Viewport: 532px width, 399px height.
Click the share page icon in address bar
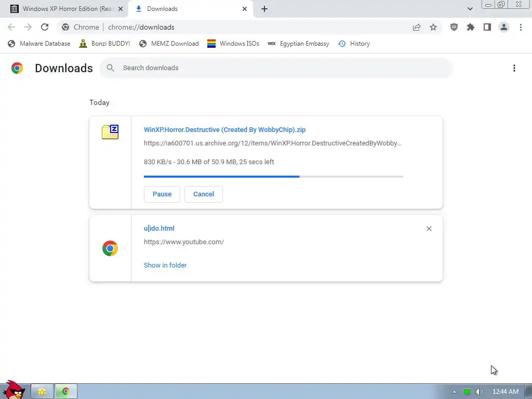click(x=417, y=27)
